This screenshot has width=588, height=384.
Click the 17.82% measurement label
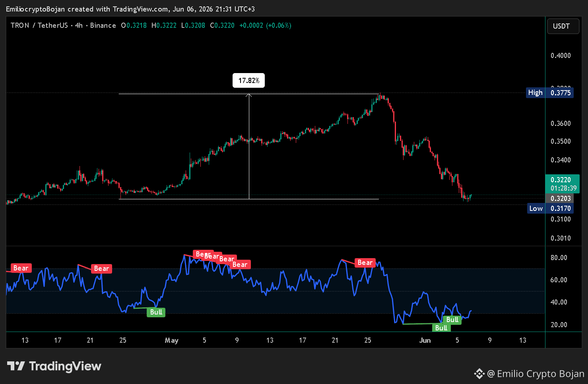[x=249, y=81]
